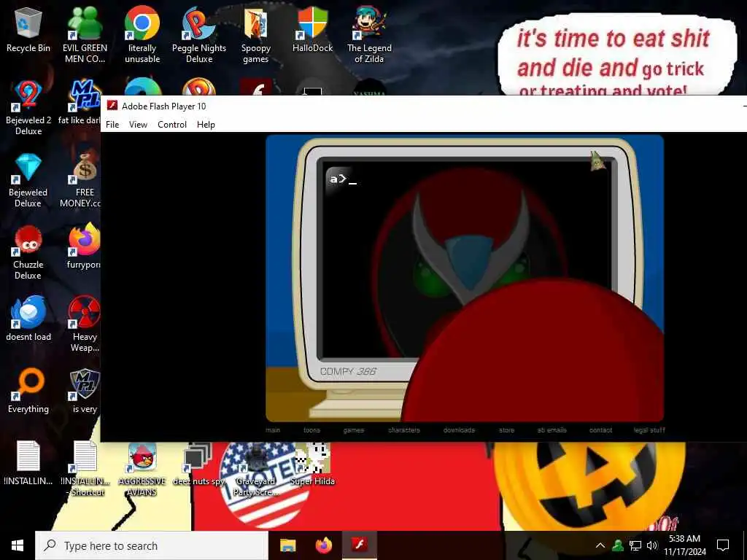Open the Spoopy games folder

click(256, 34)
